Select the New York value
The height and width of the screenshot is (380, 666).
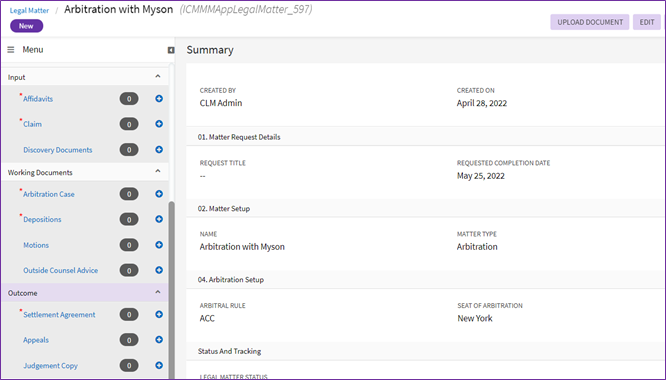(x=475, y=318)
